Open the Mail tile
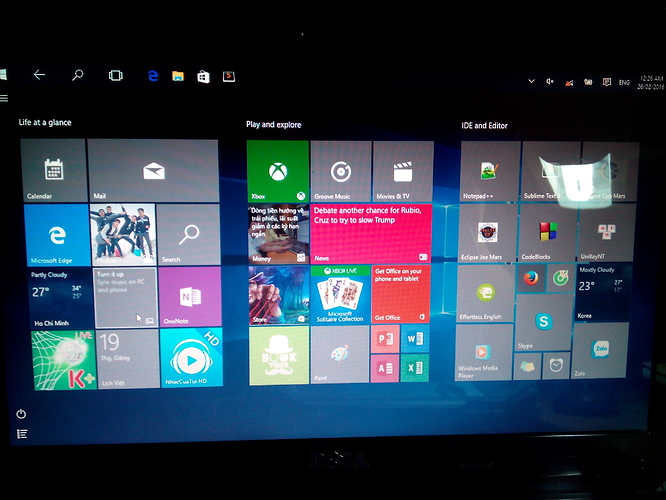666x500 pixels. coord(153,171)
